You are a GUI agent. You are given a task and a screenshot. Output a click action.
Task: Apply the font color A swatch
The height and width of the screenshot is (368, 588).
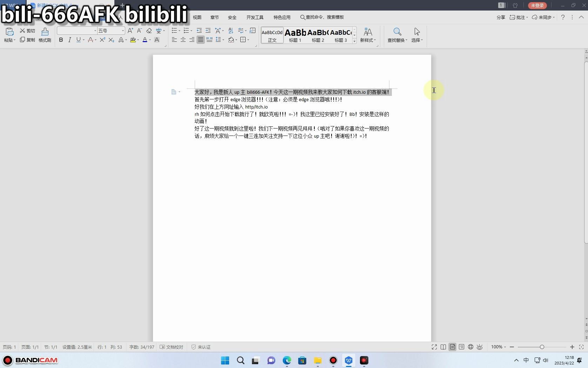[x=145, y=40]
